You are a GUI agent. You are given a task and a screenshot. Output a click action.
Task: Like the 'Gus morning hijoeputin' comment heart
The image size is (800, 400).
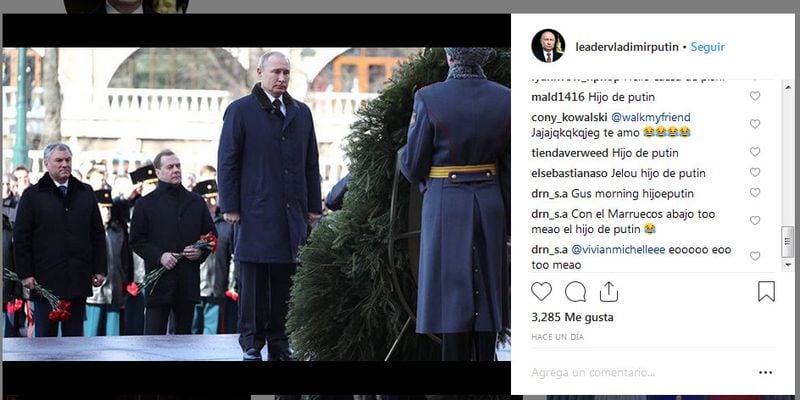(755, 192)
